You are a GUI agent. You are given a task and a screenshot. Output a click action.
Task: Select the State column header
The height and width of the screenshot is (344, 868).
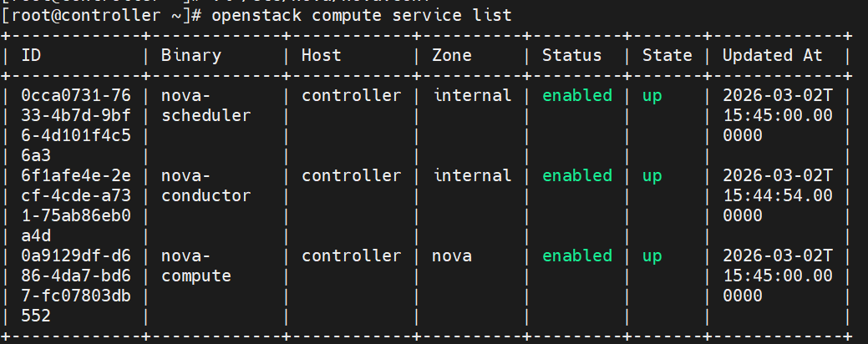click(x=667, y=55)
